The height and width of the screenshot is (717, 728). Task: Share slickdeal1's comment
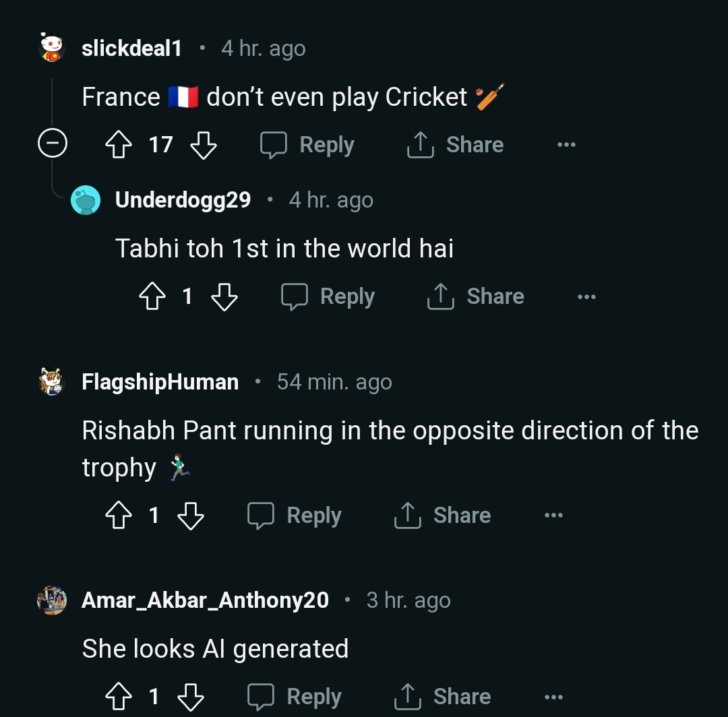point(456,145)
